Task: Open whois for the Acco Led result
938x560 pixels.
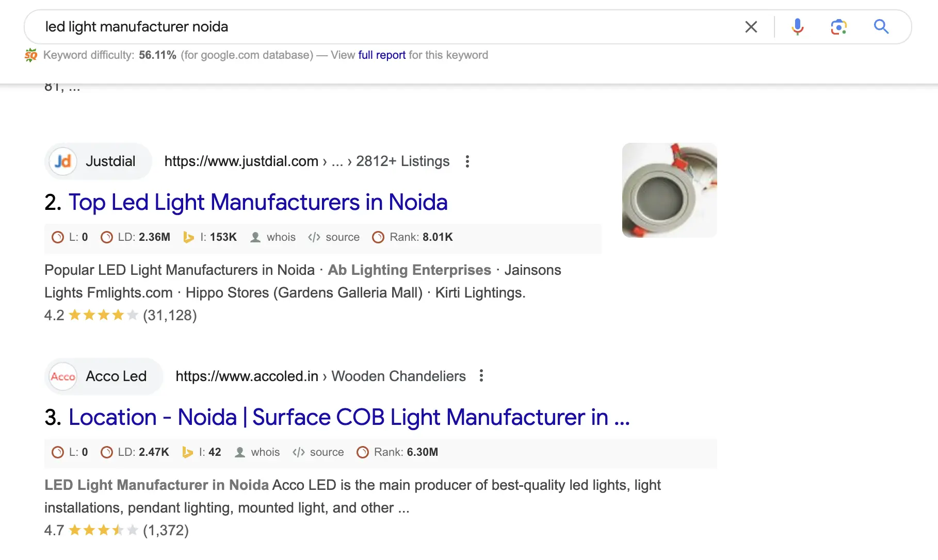Action: click(x=265, y=452)
